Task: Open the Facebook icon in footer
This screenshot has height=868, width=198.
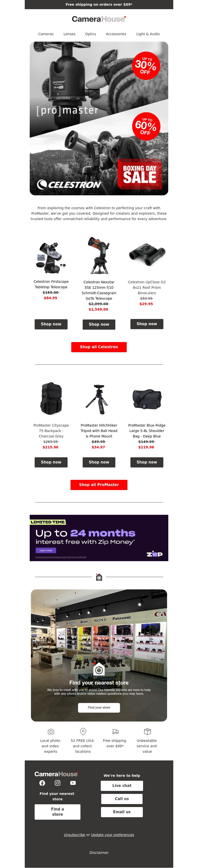Action: [x=42, y=783]
